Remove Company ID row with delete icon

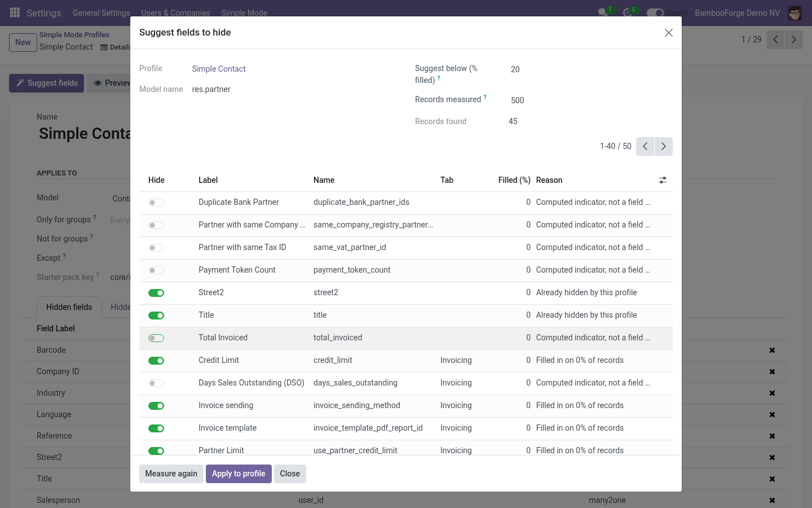772,372
